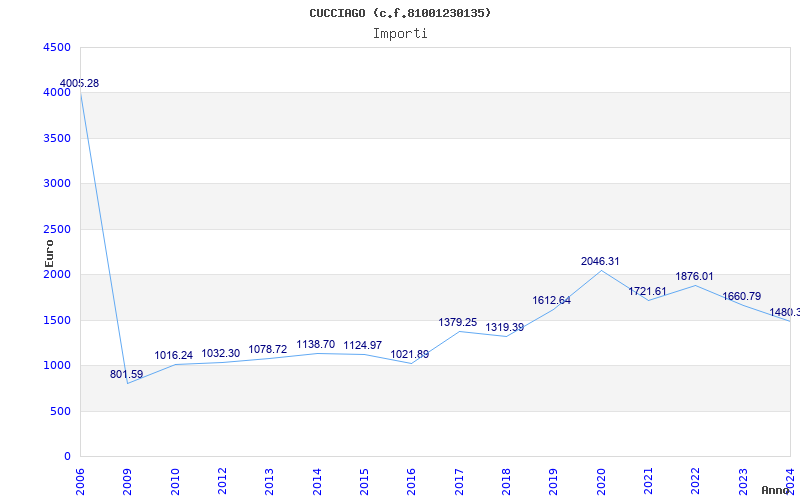This screenshot has height=500, width=800.
Task: Click the x-axis year 2020
Action: click(601, 481)
